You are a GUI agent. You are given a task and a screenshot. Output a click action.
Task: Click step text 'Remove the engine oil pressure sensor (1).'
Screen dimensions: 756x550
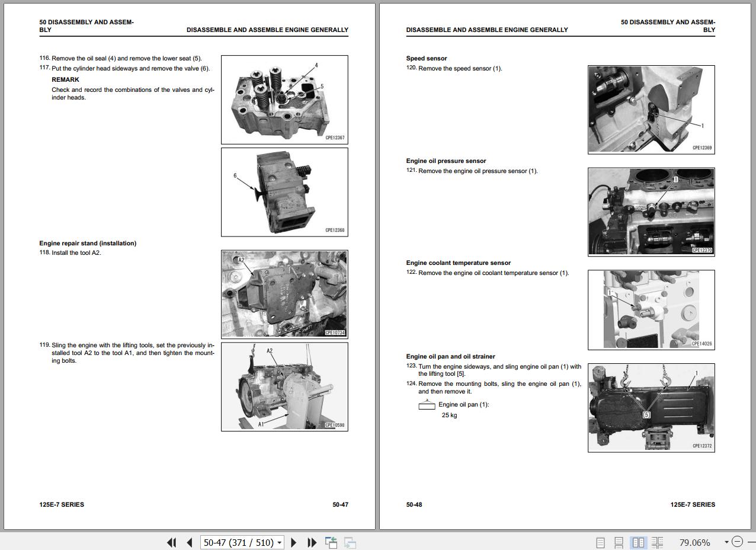point(478,171)
